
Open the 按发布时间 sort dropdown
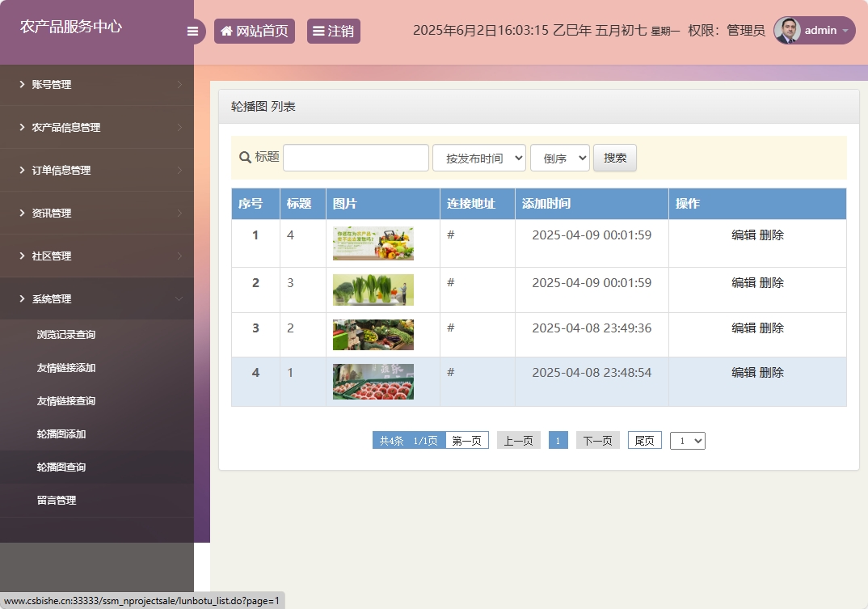point(478,158)
